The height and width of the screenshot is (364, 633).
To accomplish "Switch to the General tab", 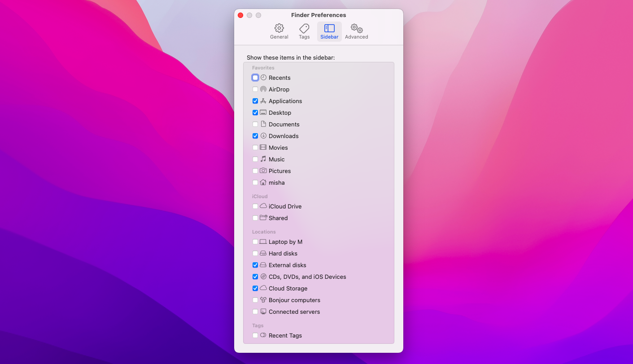I will (x=279, y=30).
